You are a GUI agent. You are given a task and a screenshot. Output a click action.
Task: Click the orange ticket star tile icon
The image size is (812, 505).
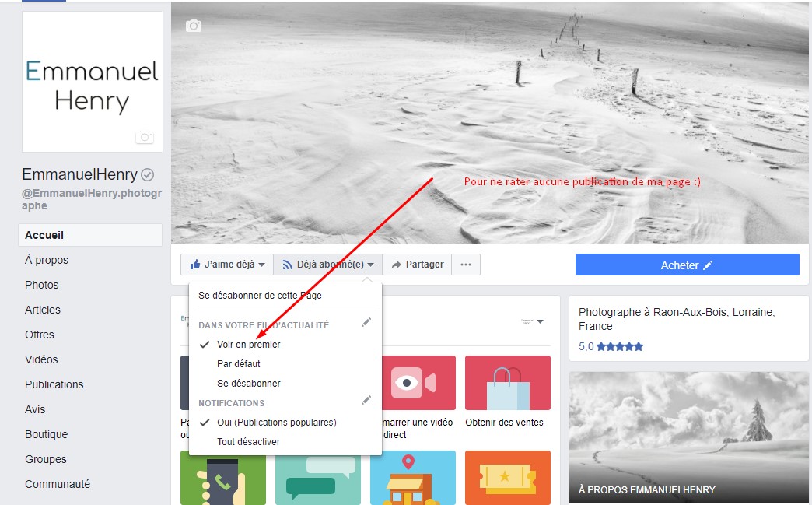[507, 478]
